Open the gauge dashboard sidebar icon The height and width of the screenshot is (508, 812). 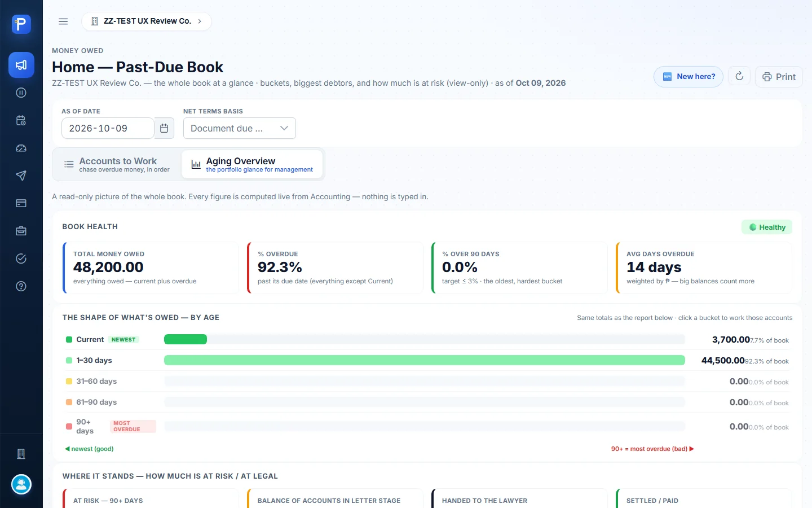point(21,148)
